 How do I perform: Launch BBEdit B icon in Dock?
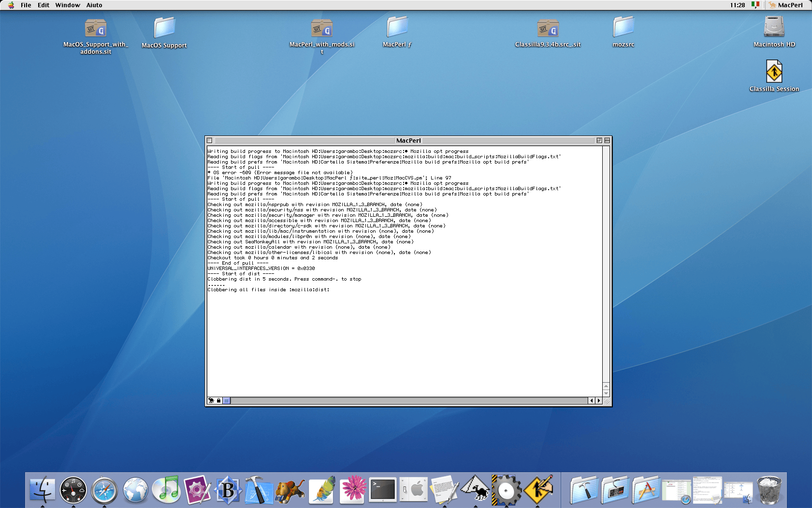pos(228,490)
